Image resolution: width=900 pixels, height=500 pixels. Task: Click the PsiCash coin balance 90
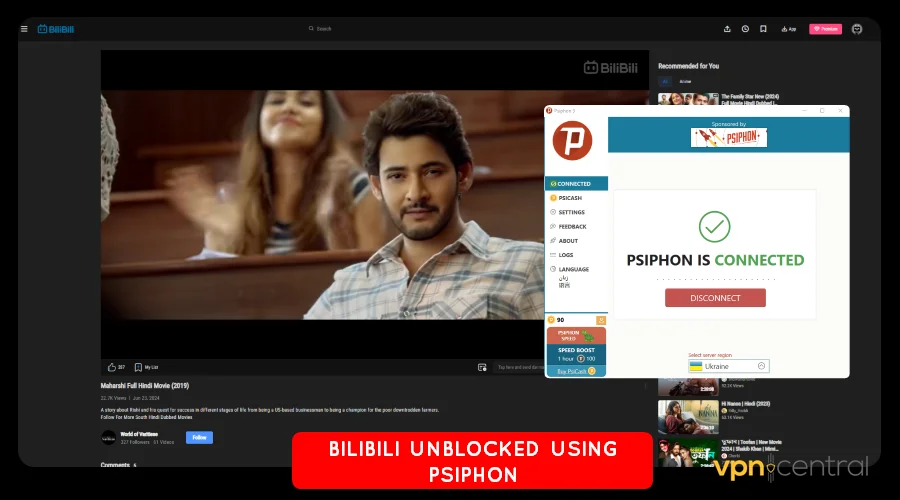coord(556,320)
